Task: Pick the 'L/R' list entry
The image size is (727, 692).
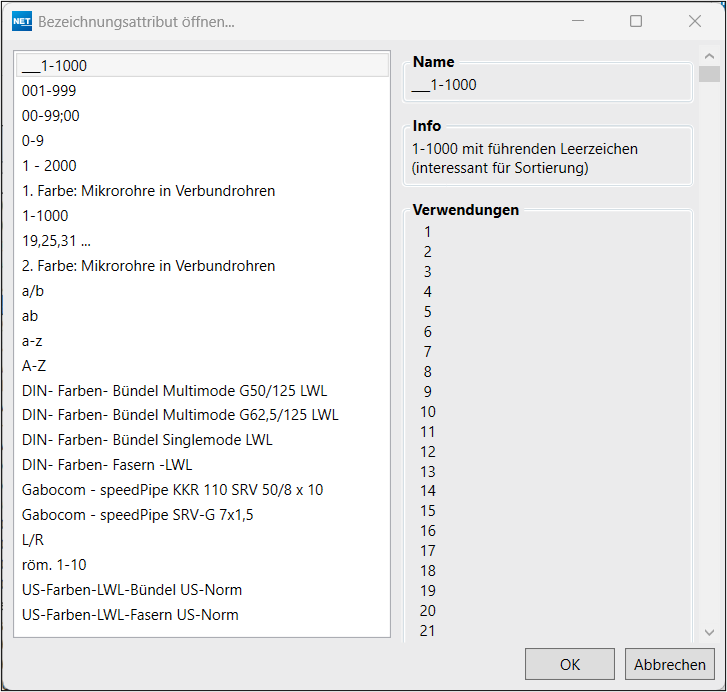Action: (202, 540)
